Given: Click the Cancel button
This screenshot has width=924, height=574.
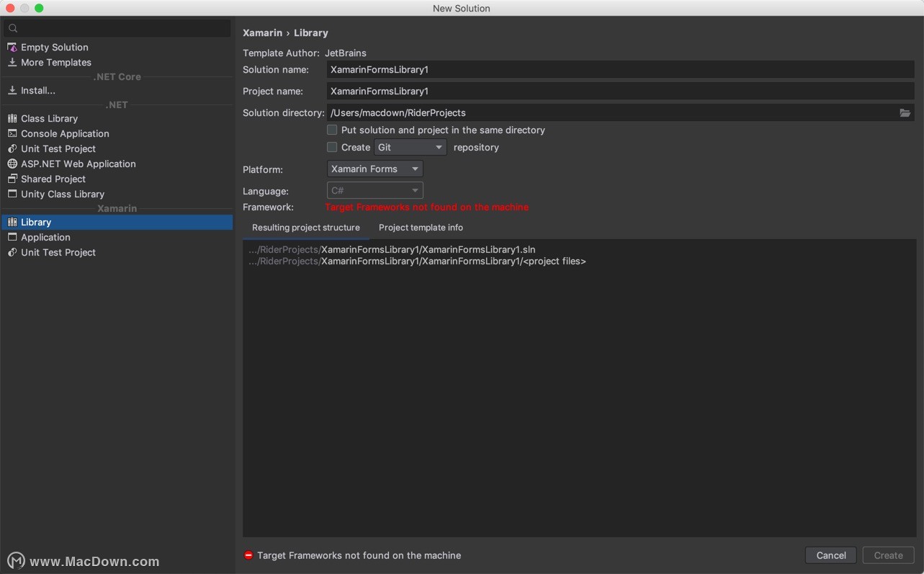Looking at the screenshot, I should click(x=831, y=555).
